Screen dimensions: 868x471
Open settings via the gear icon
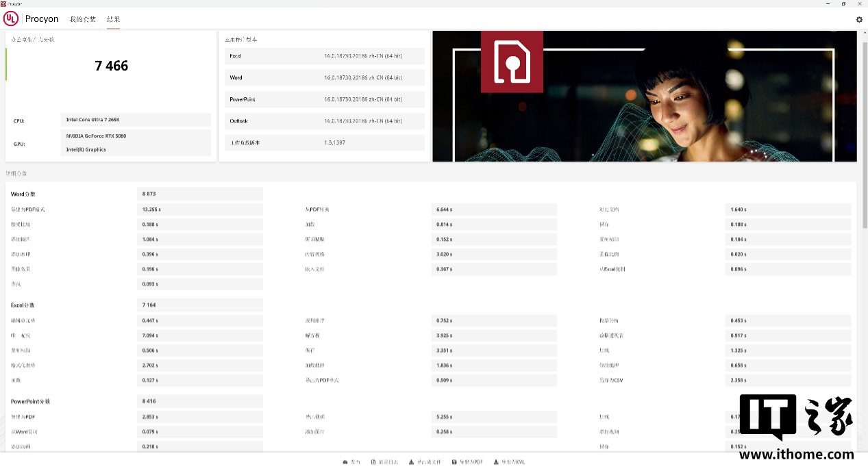click(x=859, y=20)
